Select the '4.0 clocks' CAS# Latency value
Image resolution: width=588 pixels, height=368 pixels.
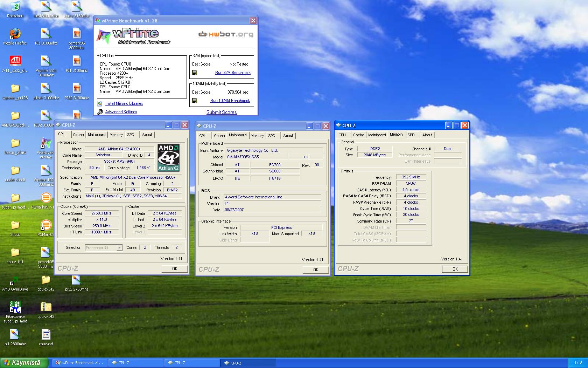[411, 190]
